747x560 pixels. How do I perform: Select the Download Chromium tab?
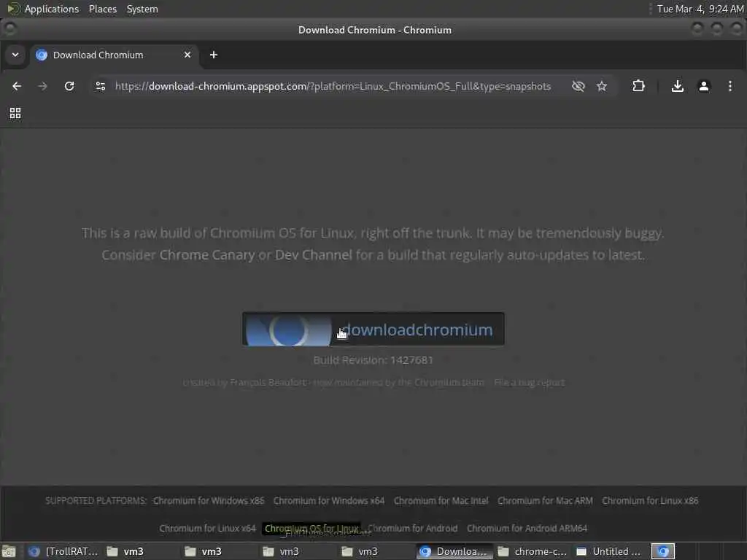pos(115,55)
